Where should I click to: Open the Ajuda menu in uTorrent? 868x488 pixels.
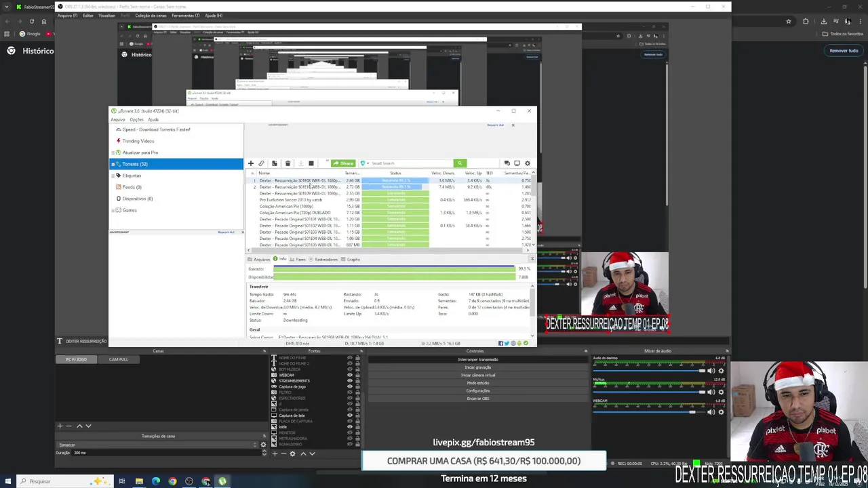coord(153,120)
